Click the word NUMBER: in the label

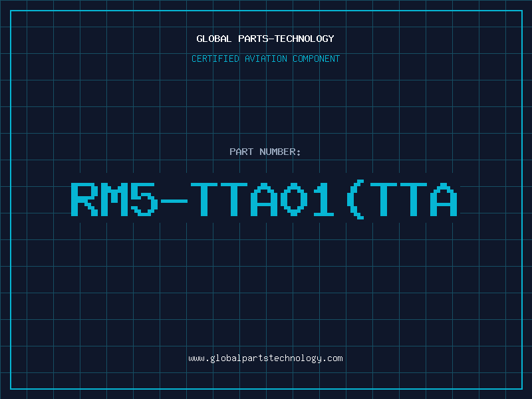[280, 152]
